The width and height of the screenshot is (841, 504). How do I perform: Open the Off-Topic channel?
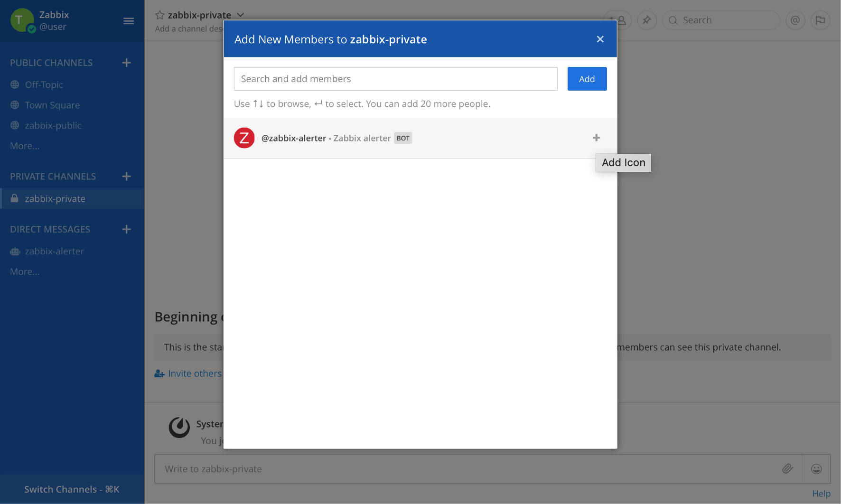(x=44, y=84)
